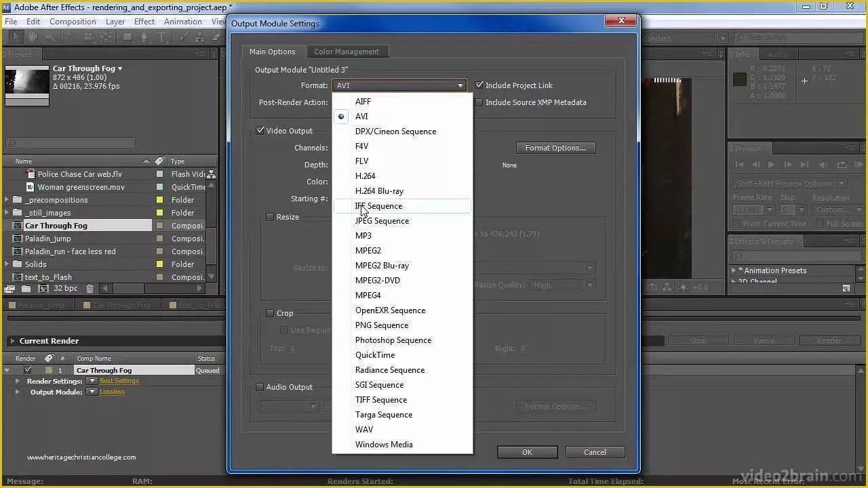
Task: Click the Cancel button in Output Module Settings
Action: click(595, 452)
